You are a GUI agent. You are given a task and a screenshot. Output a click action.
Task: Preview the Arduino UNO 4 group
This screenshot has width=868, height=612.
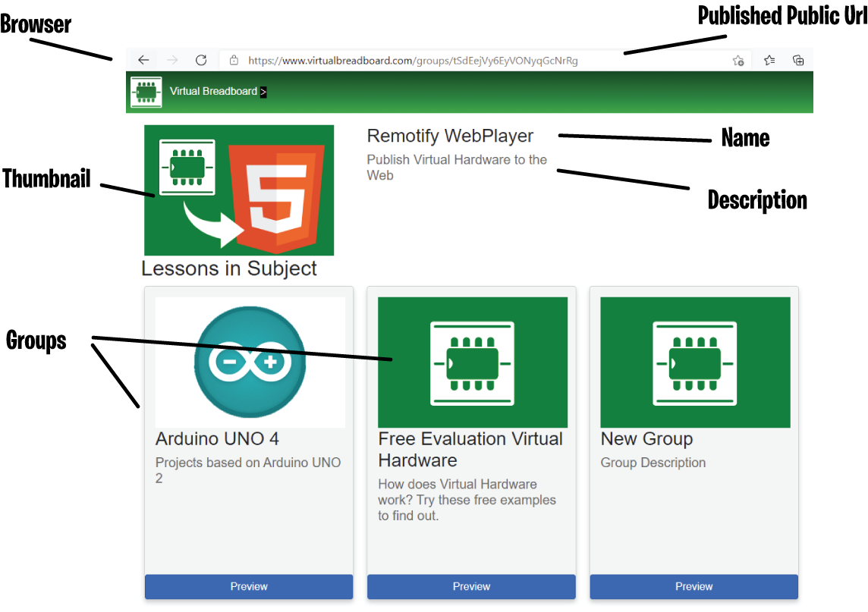[x=249, y=586]
